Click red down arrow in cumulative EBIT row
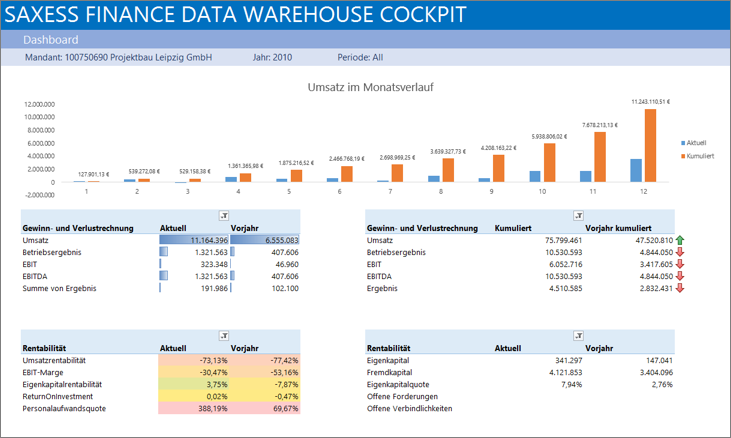The image size is (731, 438). (681, 264)
